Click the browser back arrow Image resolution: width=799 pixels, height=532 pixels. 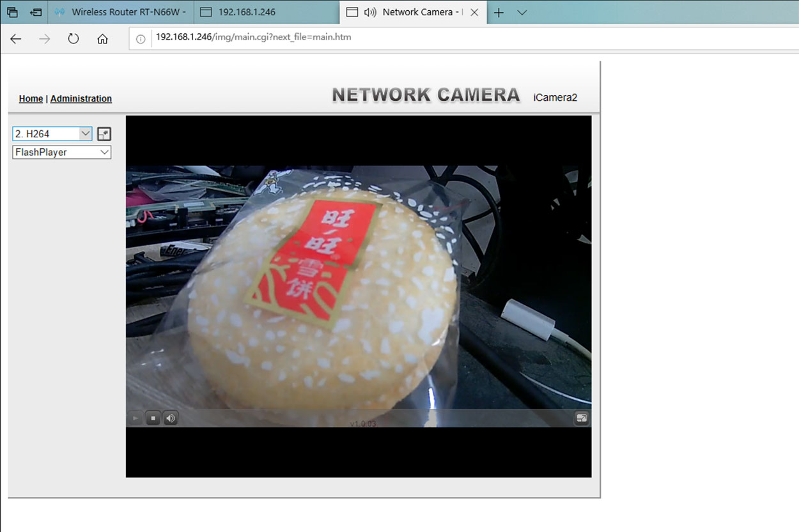16,39
